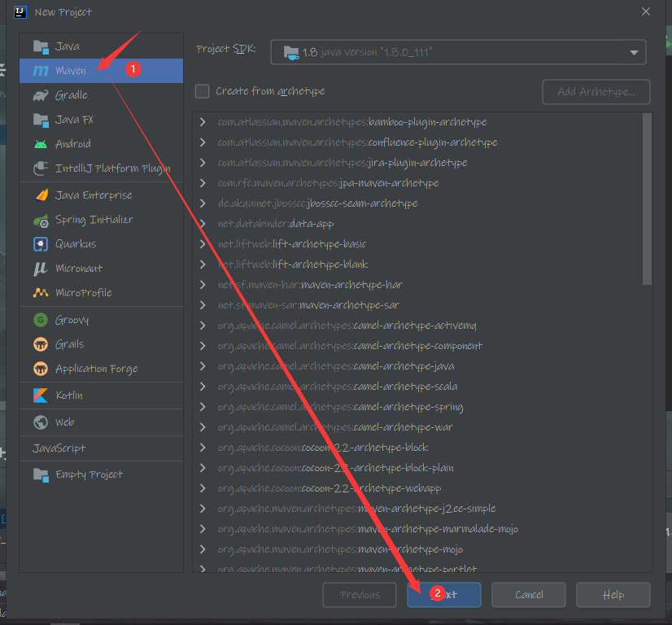Select cocoon-22-archetype-block-plain row
Viewport: 672px width, 625px height.
coord(418,468)
